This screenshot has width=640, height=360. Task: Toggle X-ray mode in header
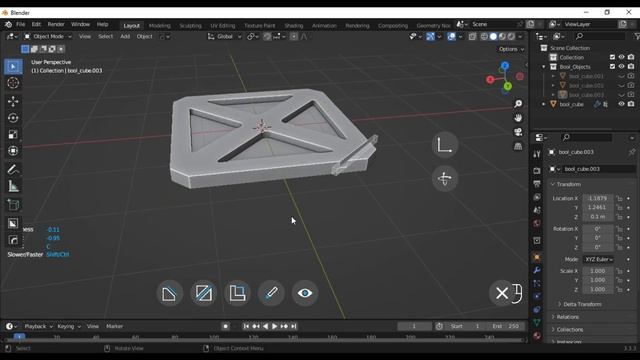(x=472, y=37)
